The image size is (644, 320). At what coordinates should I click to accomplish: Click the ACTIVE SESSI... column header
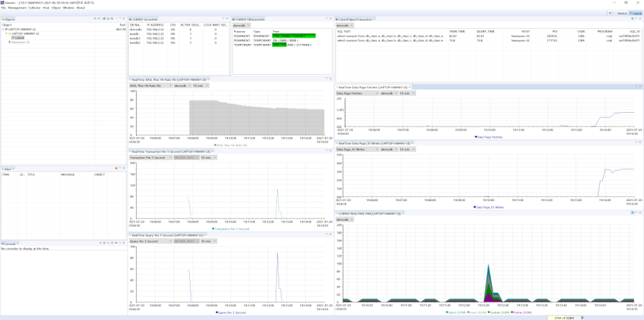pyautogui.click(x=191, y=25)
